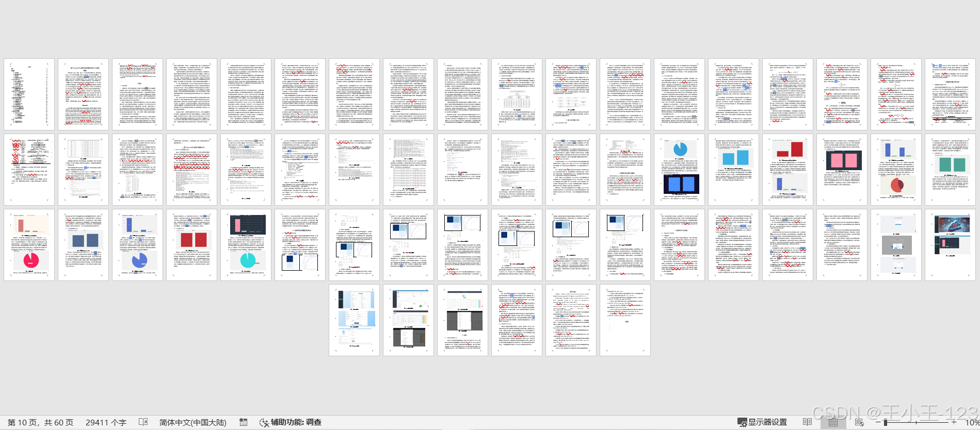Click page count 第 10 页, 共 60 页
Viewport: 980px width, 430px height.
[x=41, y=422]
